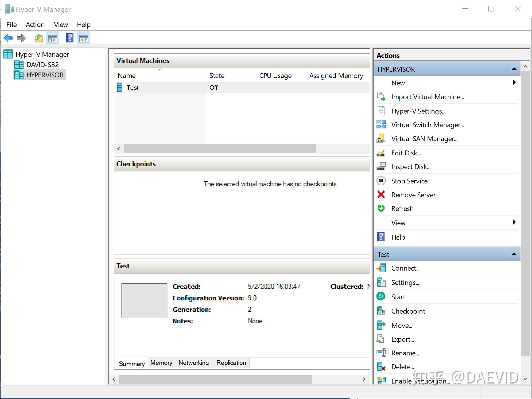Stop the Hyper-V service
Screen dimensions: 532x399
click(409, 181)
